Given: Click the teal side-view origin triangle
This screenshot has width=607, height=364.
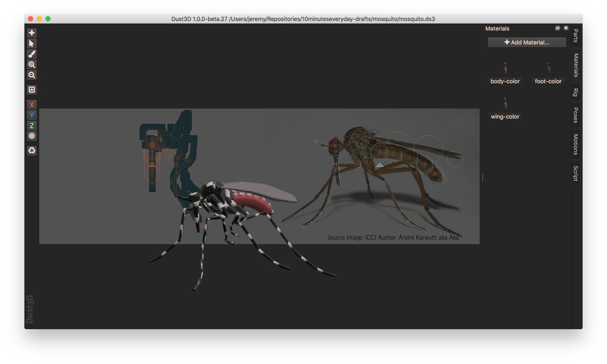Looking at the screenshot, I should coord(379,164).
